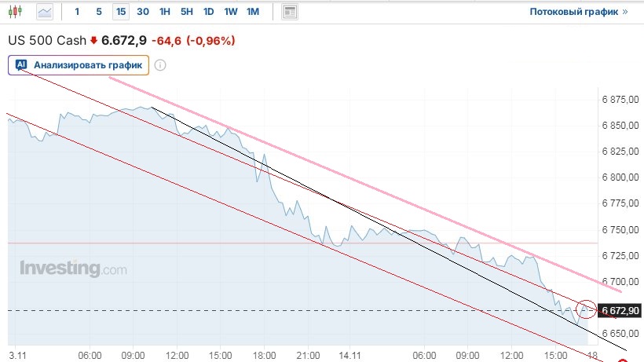Select the 15 minute timeframe
Image resolution: width=644 pixels, height=362 pixels.
coord(120,12)
